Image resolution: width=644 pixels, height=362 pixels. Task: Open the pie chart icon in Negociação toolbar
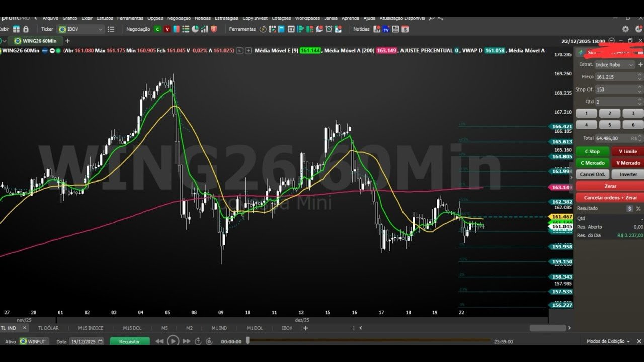click(x=195, y=29)
